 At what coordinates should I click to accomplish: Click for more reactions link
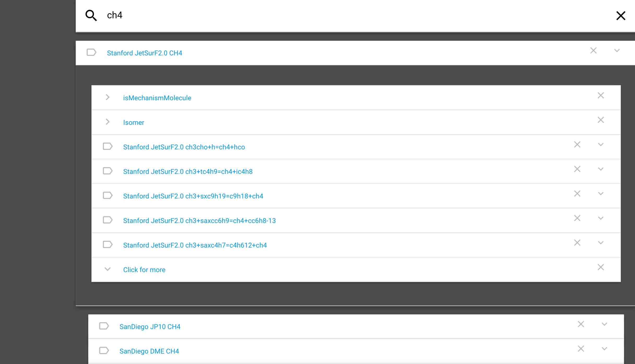click(x=144, y=270)
